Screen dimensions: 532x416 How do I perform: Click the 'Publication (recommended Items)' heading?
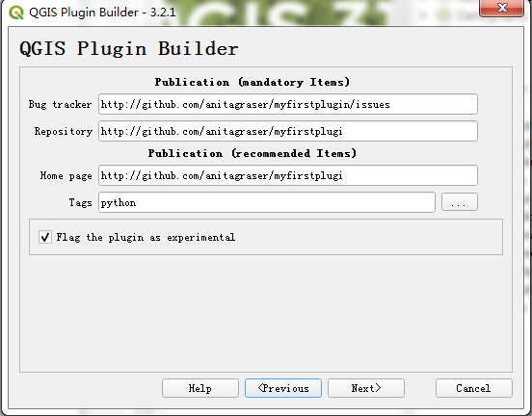coord(253,153)
